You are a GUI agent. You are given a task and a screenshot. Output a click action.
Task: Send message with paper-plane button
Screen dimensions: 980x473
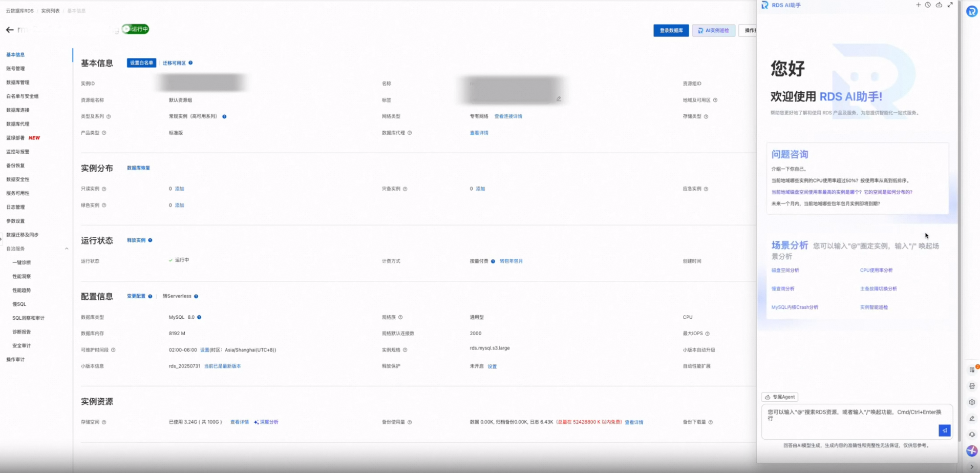tap(945, 430)
